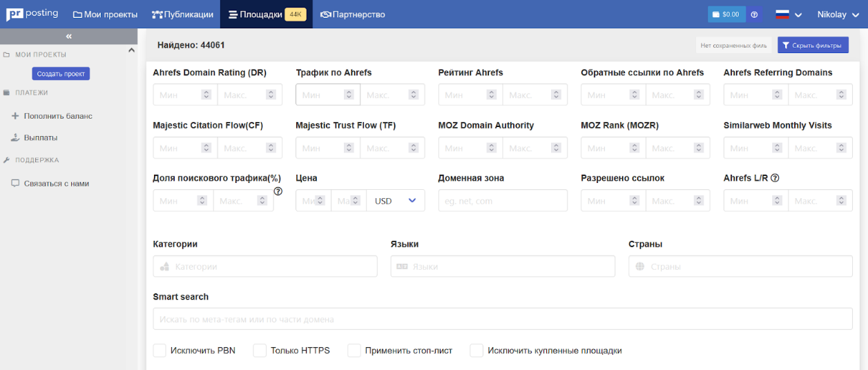Enable the Исключить PBN checkbox

click(160, 351)
